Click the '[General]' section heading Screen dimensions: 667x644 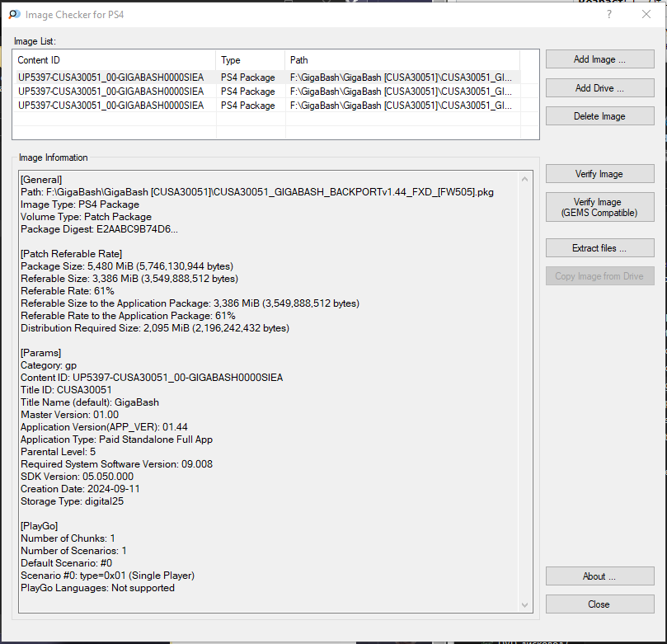pyautogui.click(x=41, y=180)
